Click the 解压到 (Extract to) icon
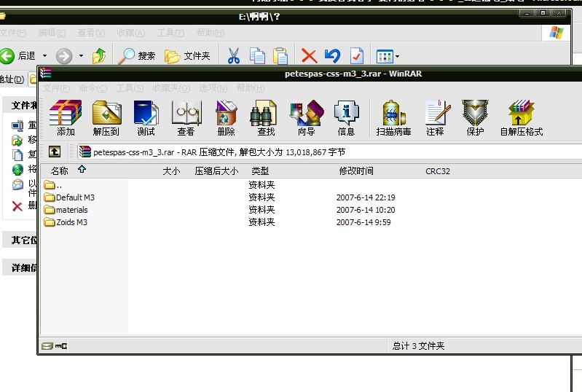The width and height of the screenshot is (582, 392). point(106,118)
